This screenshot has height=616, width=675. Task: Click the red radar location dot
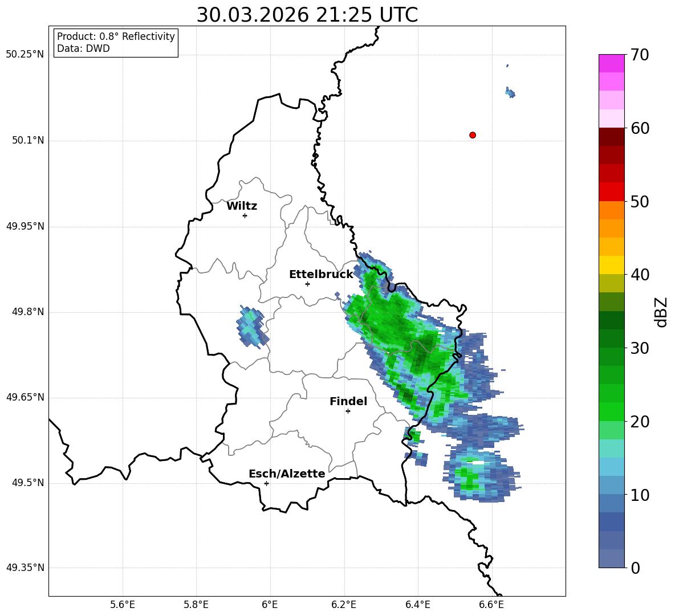473,135
